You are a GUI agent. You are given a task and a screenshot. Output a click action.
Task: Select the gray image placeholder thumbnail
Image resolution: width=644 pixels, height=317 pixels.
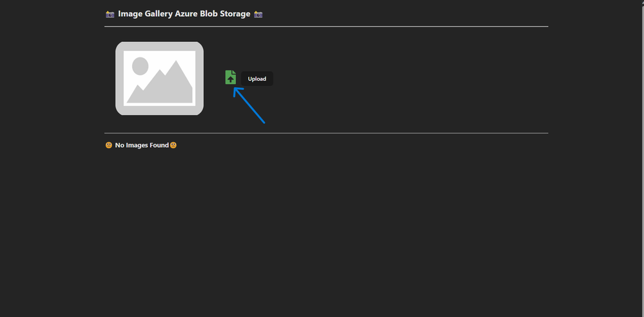coord(159,78)
